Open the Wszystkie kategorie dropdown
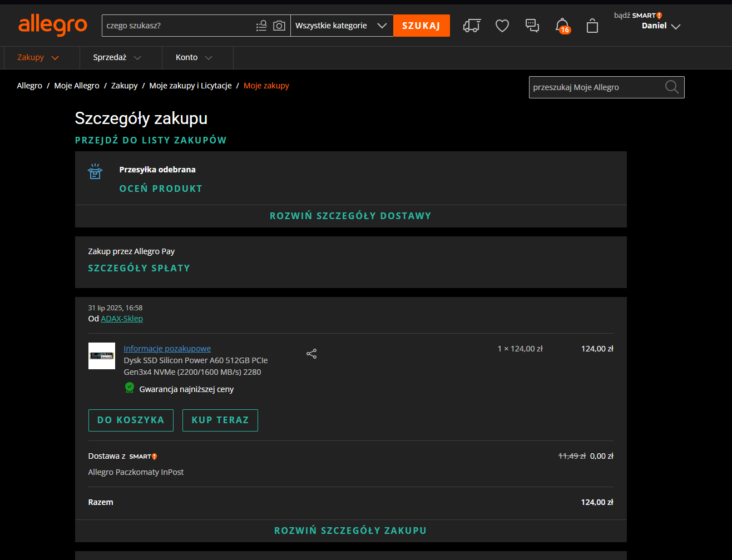This screenshot has height=560, width=732. 342,26
